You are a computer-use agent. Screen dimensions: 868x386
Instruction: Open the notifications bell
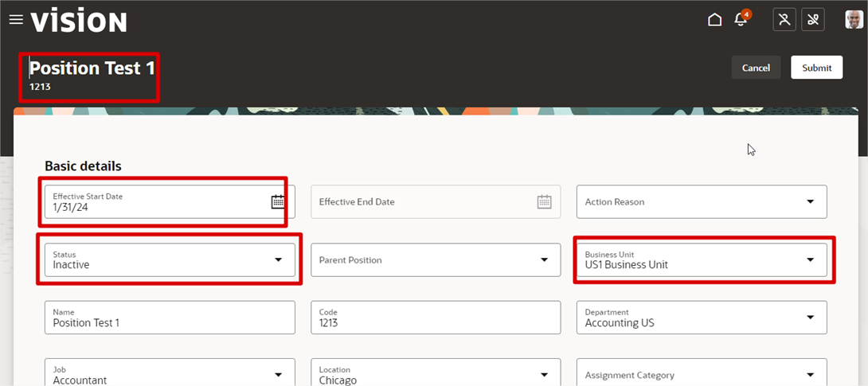coord(740,20)
